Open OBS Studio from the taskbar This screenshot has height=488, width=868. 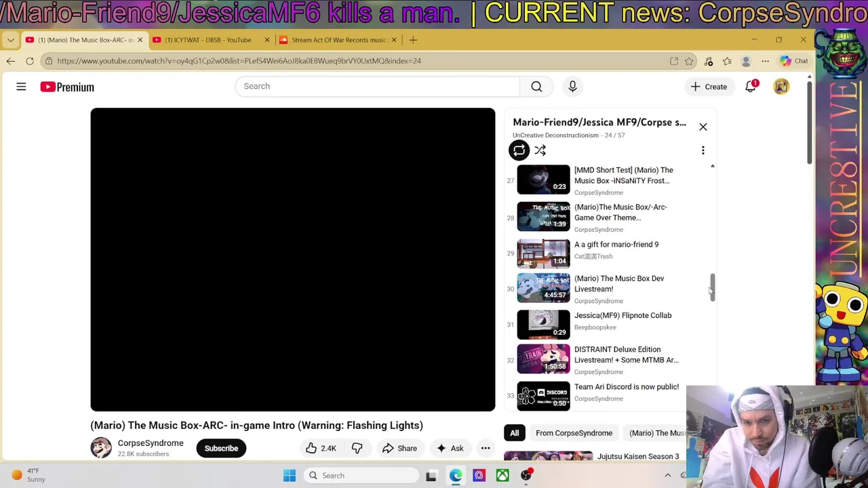pyautogui.click(x=526, y=476)
